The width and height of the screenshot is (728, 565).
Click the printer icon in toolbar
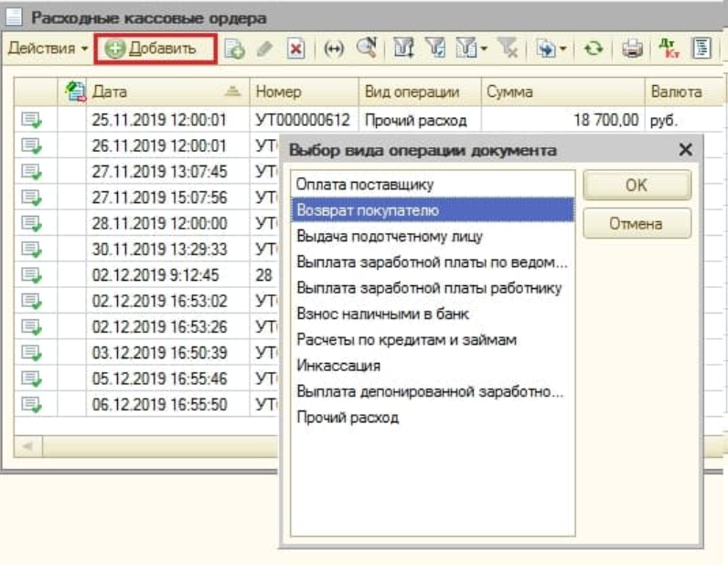[x=632, y=49]
